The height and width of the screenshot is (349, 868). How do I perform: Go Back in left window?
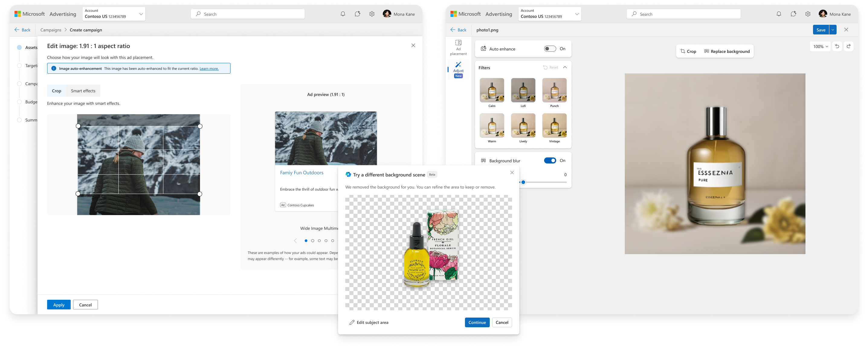(x=22, y=30)
